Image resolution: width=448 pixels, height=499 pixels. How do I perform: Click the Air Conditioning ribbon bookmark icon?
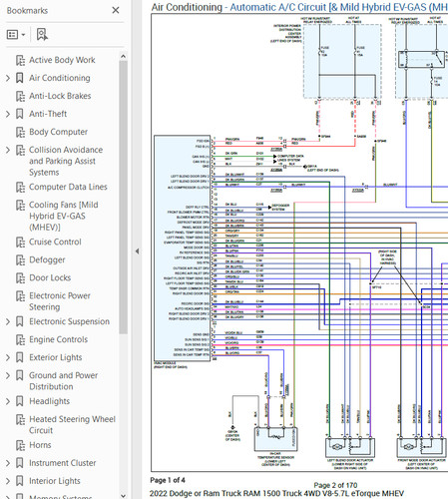tap(20, 78)
